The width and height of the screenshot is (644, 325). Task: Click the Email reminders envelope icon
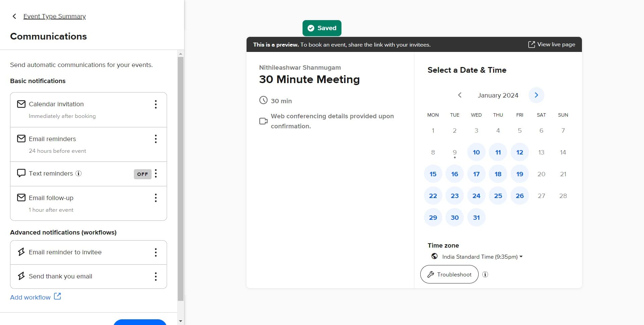point(21,138)
